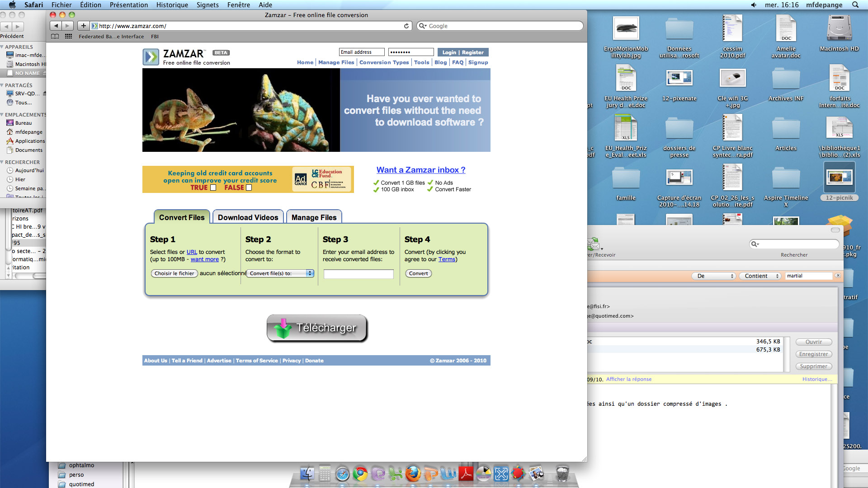Open the Signets menu in menu bar

tap(208, 5)
